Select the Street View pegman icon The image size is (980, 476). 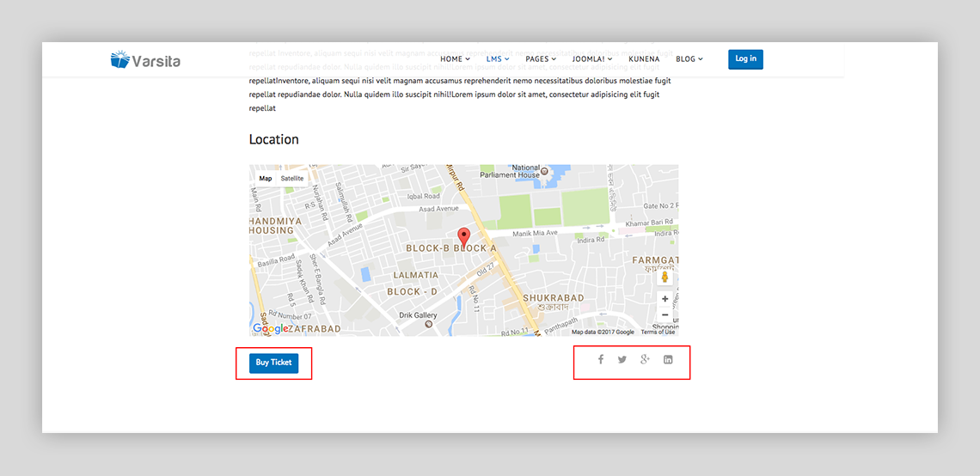[665, 277]
